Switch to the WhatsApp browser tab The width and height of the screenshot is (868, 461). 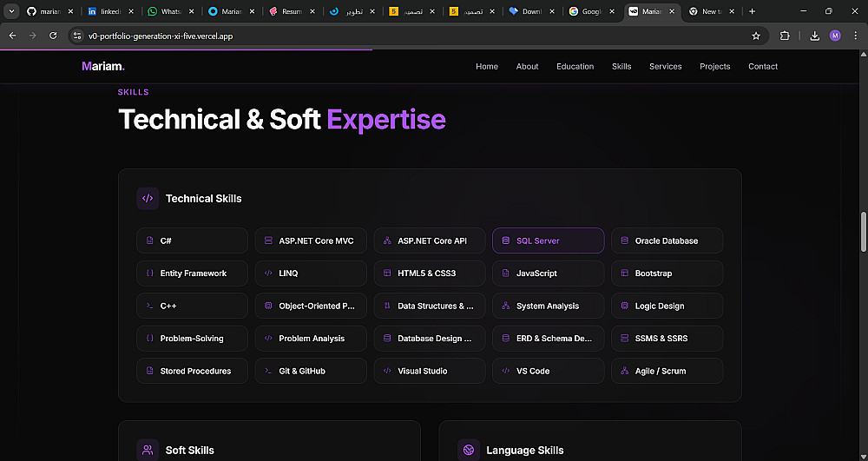[x=169, y=11]
